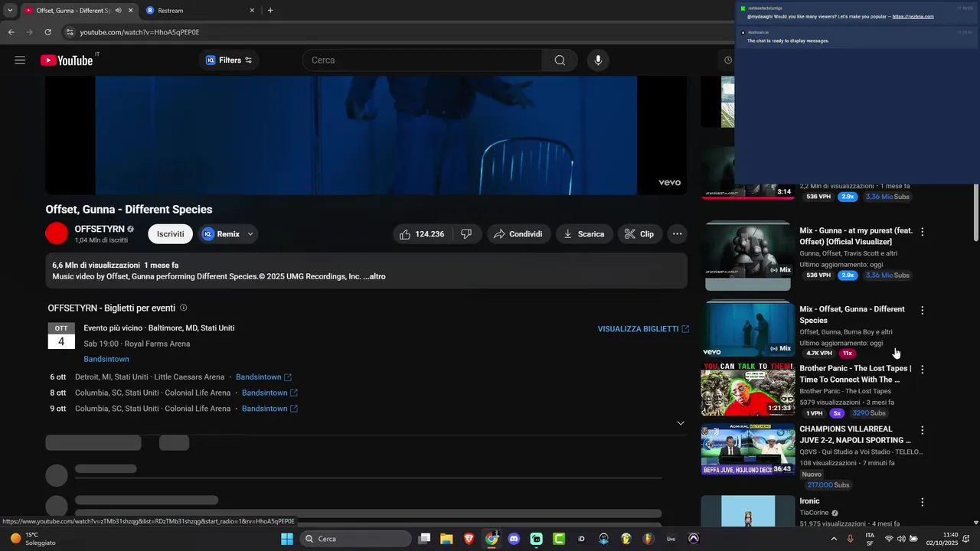Click the video title Different Species
The image size is (980, 551).
click(x=129, y=210)
